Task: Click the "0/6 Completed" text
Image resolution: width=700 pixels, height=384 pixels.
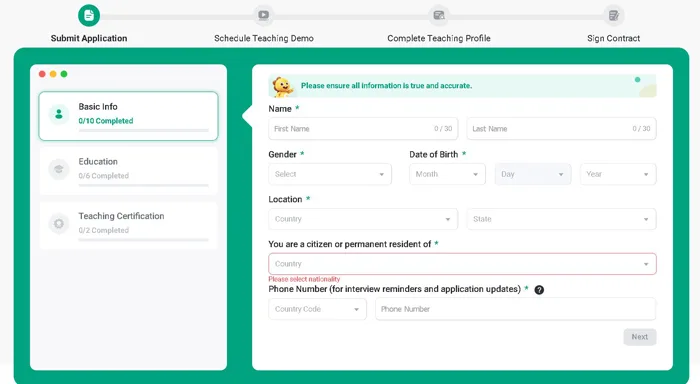Action: coord(104,176)
